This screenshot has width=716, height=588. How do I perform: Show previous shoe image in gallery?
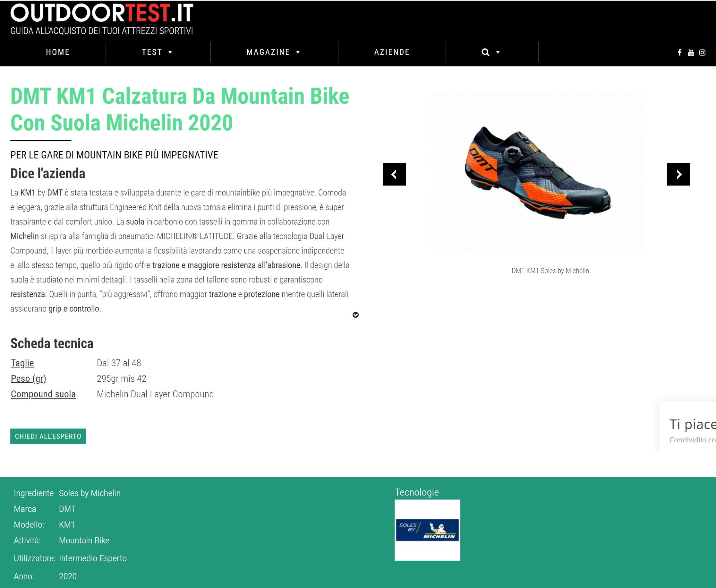coord(394,174)
